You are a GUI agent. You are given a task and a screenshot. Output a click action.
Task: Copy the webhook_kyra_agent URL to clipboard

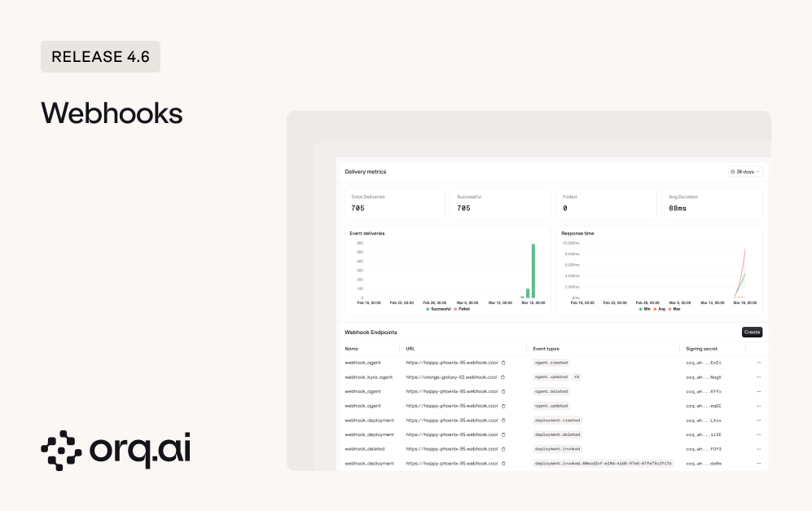(x=504, y=377)
